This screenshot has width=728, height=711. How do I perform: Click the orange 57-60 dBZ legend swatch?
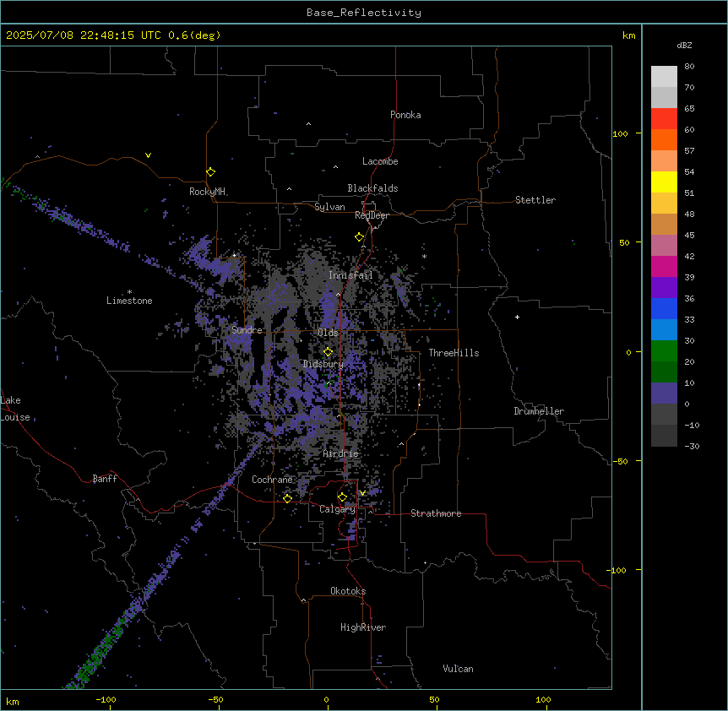(x=664, y=139)
